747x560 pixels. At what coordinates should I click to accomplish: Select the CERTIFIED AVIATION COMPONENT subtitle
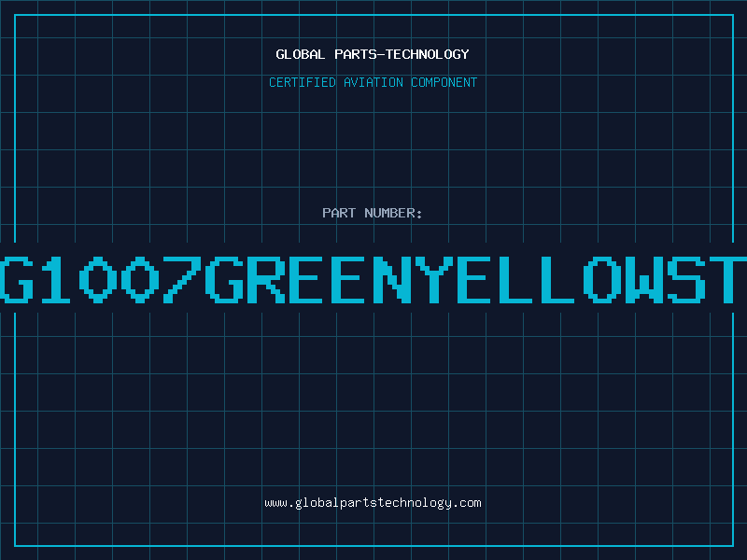coord(373,82)
